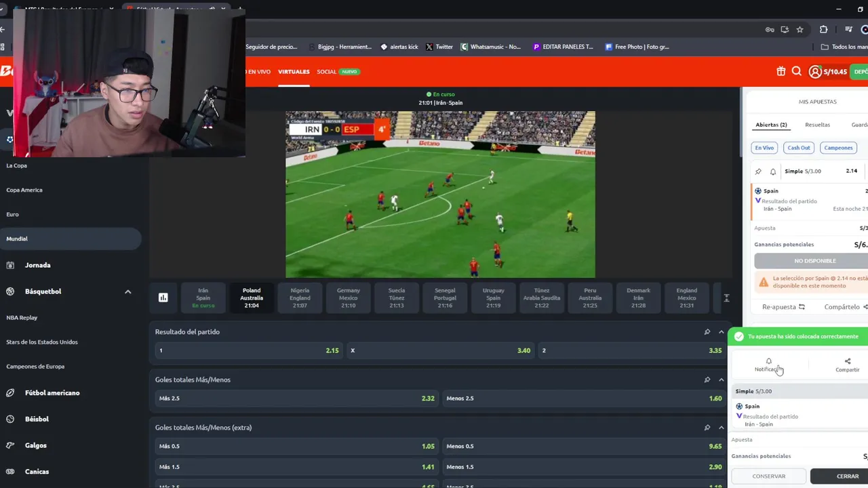Open the browser extensions puzzle icon
The height and width of the screenshot is (488, 868).
(x=823, y=29)
